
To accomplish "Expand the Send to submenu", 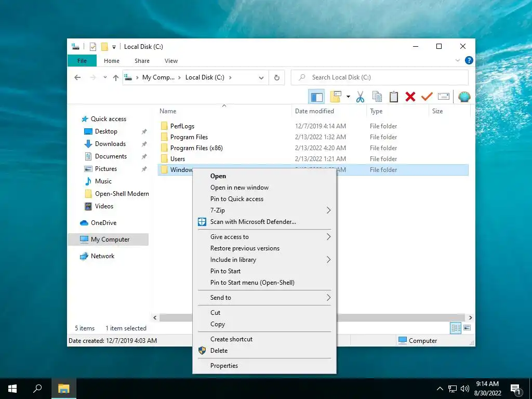I will (264, 298).
